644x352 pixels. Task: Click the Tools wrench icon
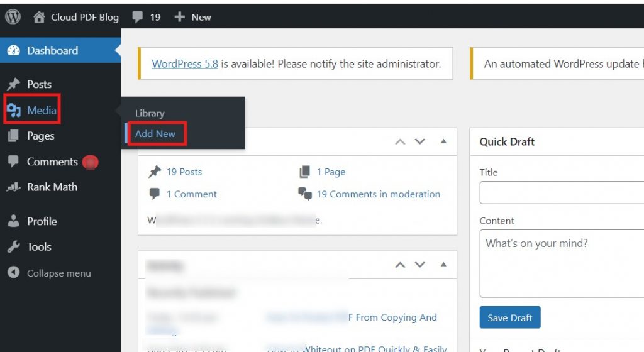coord(14,246)
